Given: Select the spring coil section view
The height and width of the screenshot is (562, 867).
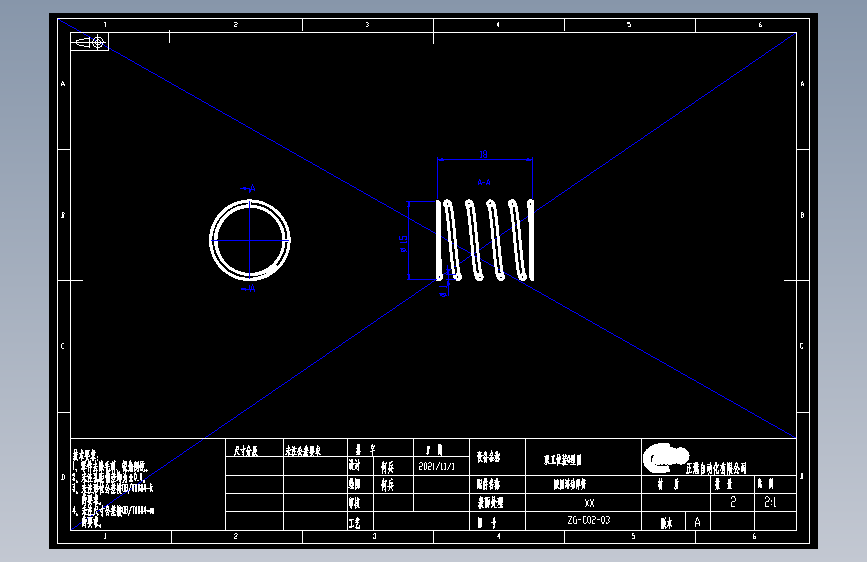Looking at the screenshot, I should (x=485, y=240).
